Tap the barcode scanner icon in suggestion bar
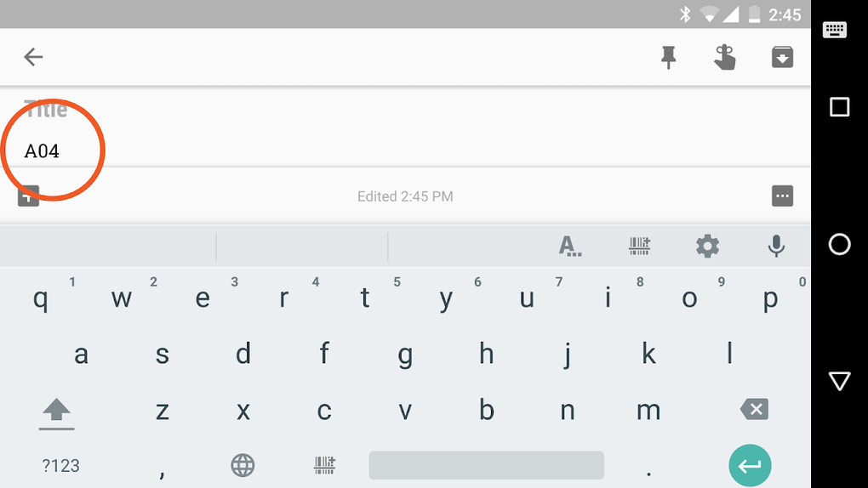This screenshot has width=868, height=488. (x=639, y=246)
